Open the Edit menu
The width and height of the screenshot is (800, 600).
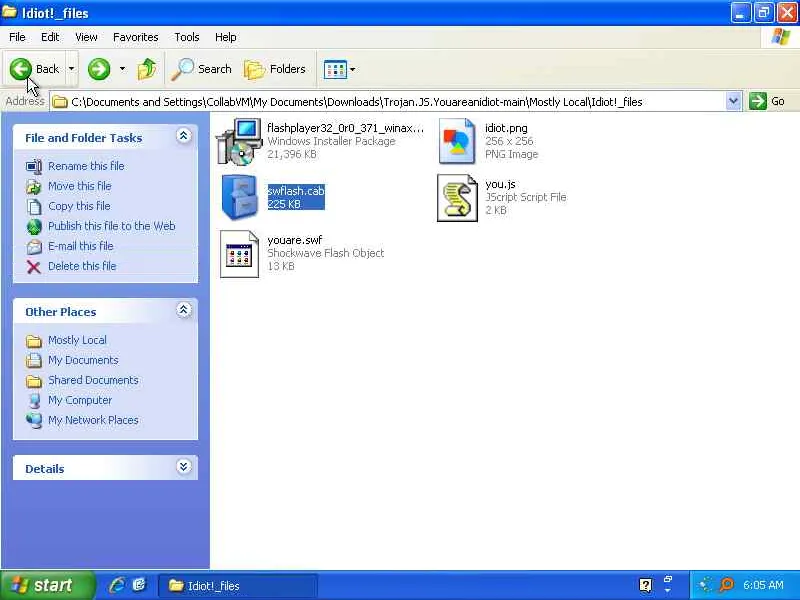[x=50, y=37]
